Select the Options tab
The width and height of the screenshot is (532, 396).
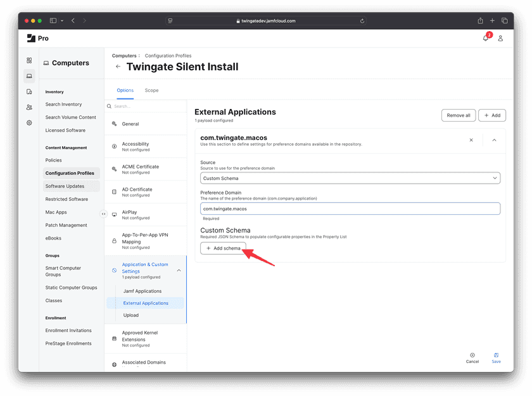point(125,91)
